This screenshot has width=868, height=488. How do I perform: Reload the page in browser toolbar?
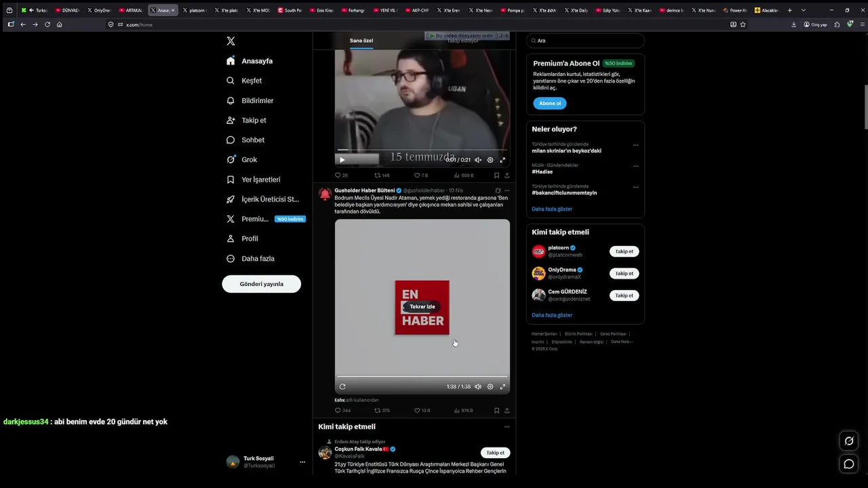pyautogui.click(x=47, y=24)
